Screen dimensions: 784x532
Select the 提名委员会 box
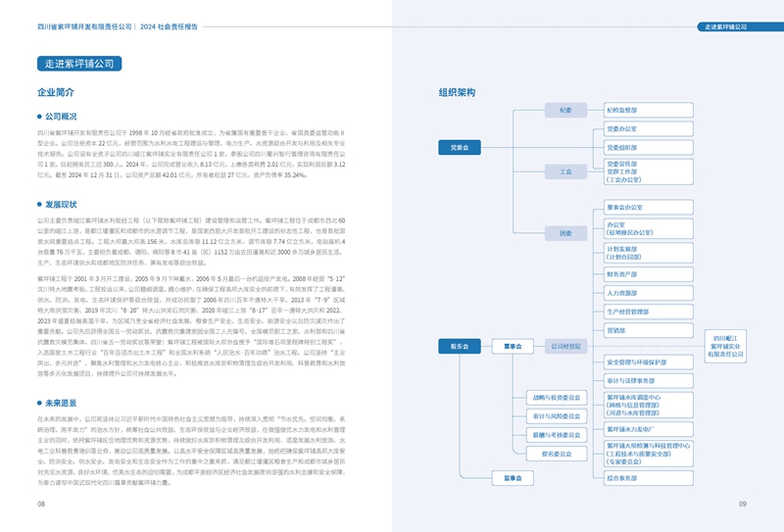click(x=558, y=454)
